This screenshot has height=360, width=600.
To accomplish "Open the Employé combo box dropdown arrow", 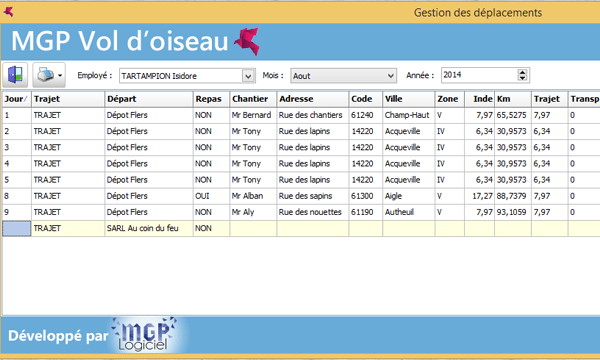I will click(x=248, y=76).
